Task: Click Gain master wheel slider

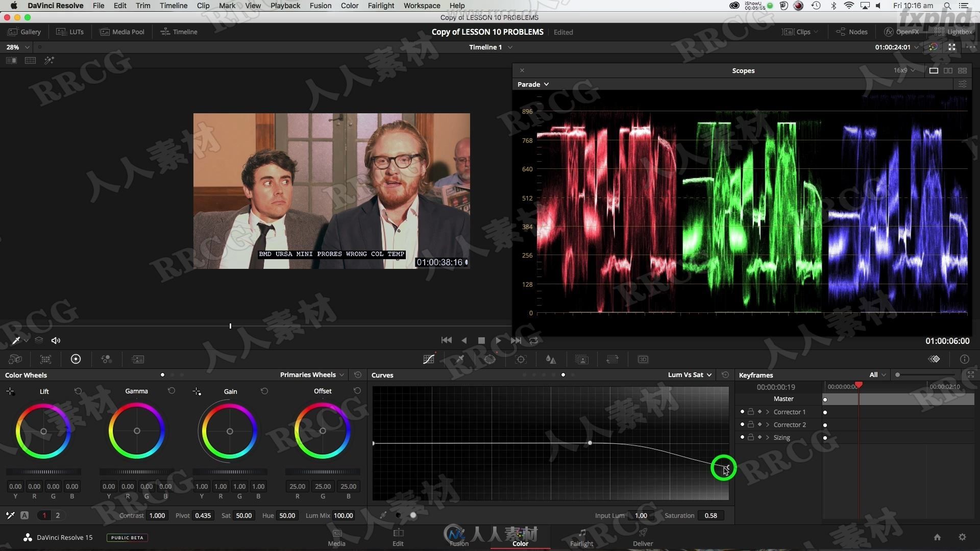Action: coord(230,472)
